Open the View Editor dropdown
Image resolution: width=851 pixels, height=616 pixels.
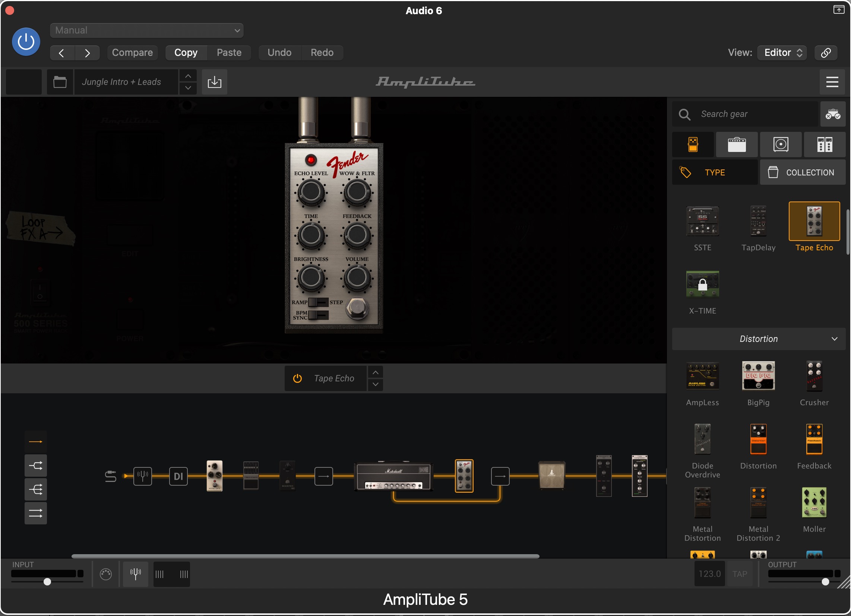782,53
